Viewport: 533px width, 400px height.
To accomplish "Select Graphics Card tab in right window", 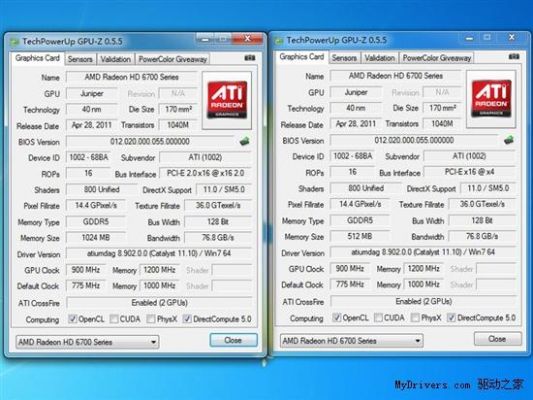I will (302, 57).
